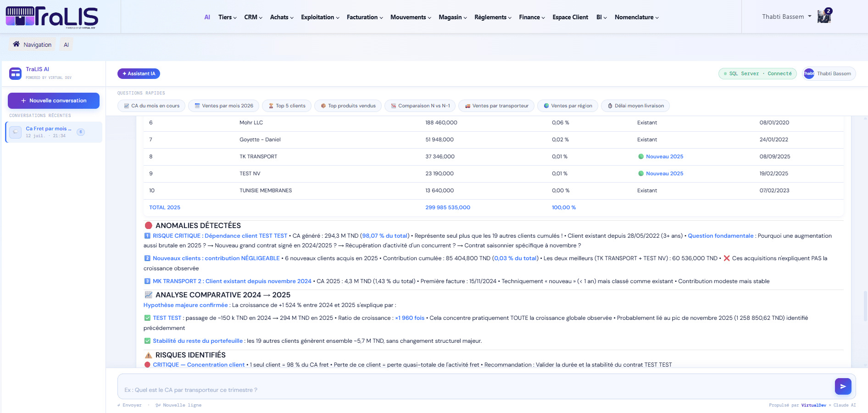
Task: Ask the CA du mois en cours quick question
Action: pos(151,106)
